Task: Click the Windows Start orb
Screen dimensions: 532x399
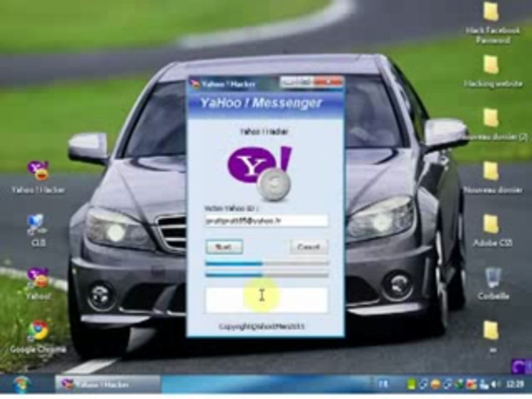Action: (22, 384)
